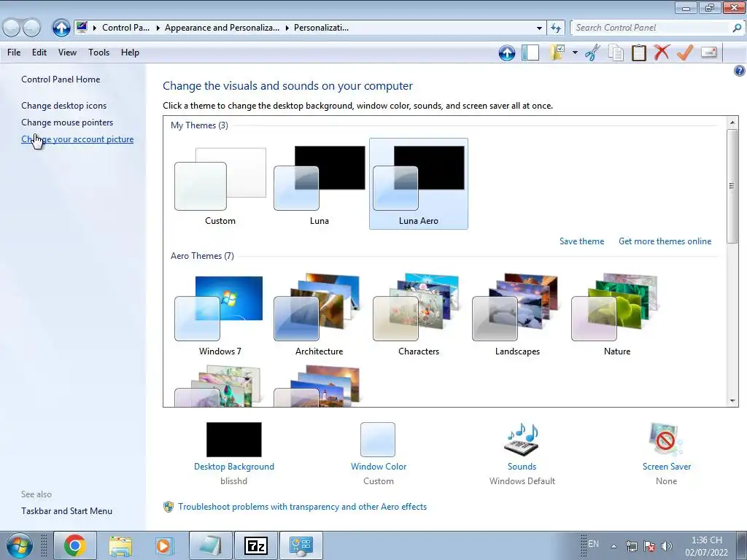The image size is (747, 560).
Task: Click the toolbar Up arrow icon
Action: coord(507,52)
